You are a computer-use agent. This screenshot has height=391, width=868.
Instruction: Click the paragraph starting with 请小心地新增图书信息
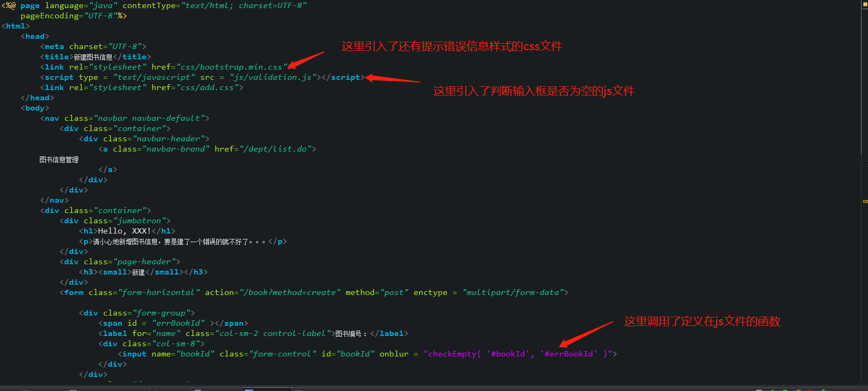180,242
